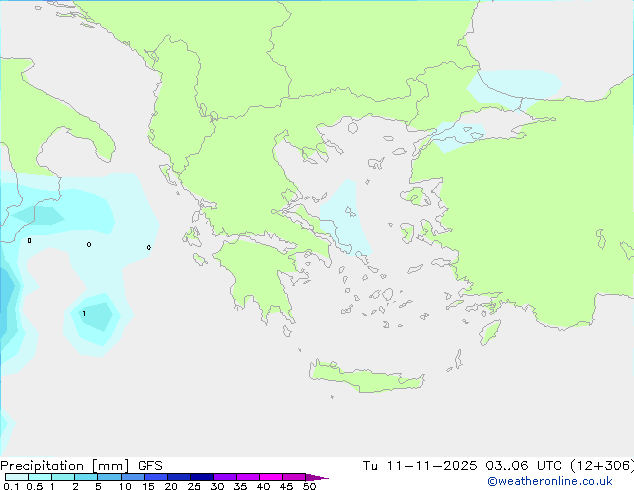Image resolution: width=634 pixels, height=490 pixels.
Task: Select the 30 to 35 mm purple swatch
Action: (x=225, y=477)
